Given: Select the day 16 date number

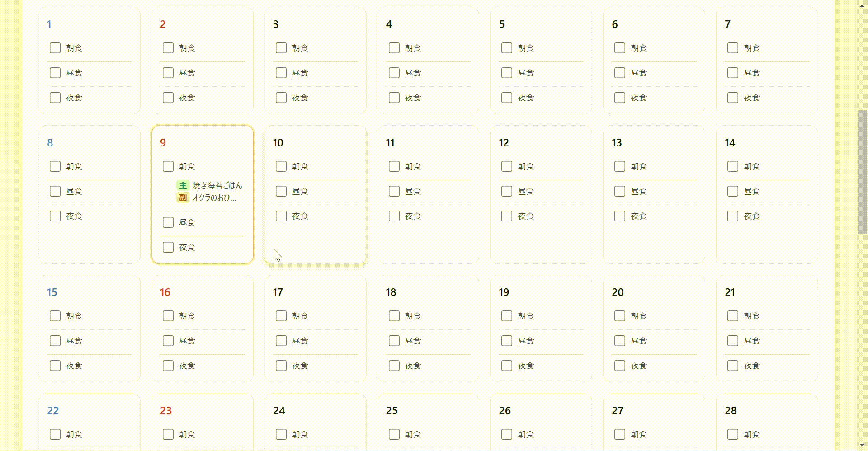Looking at the screenshot, I should (165, 292).
